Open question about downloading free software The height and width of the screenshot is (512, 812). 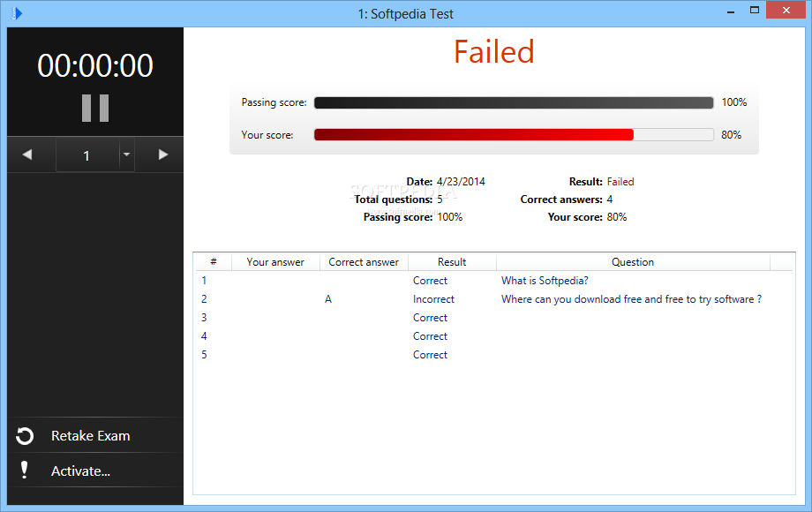[631, 299]
